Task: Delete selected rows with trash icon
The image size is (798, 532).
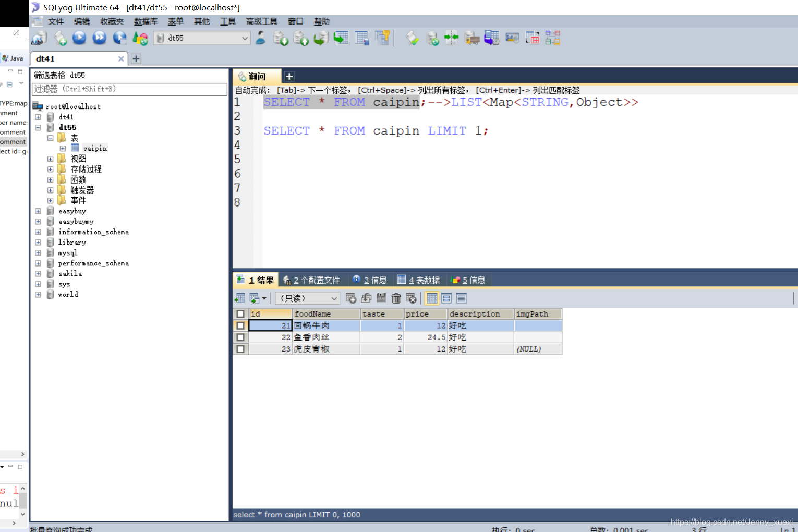Action: (396, 298)
